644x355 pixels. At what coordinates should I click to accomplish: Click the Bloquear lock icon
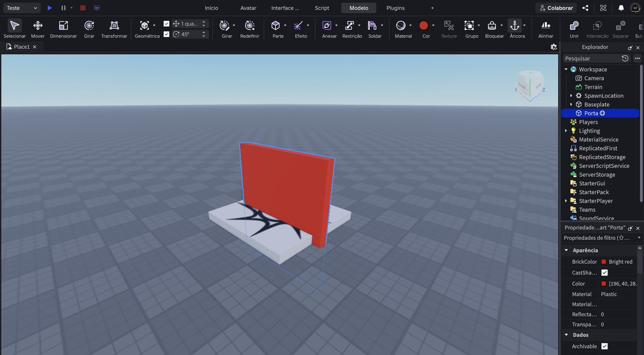click(x=492, y=26)
